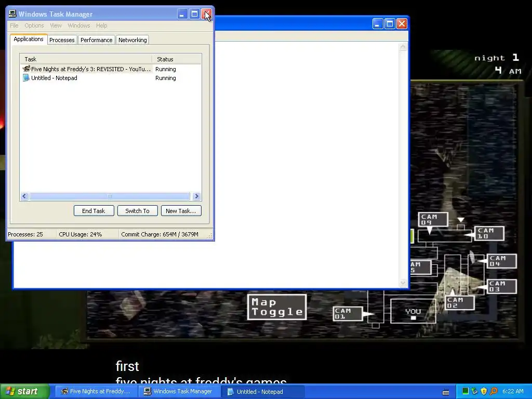Switch to the Processes tab
This screenshot has height=399, width=532.
tap(62, 40)
